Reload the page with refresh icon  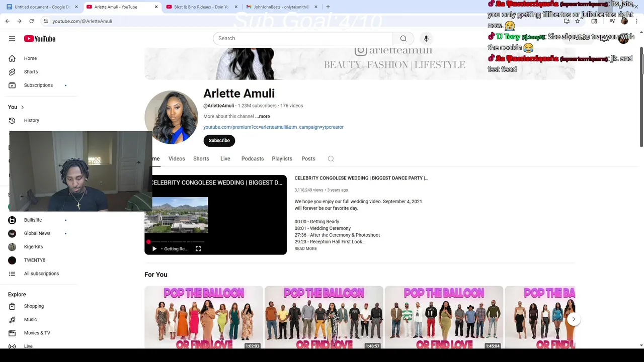pos(31,21)
